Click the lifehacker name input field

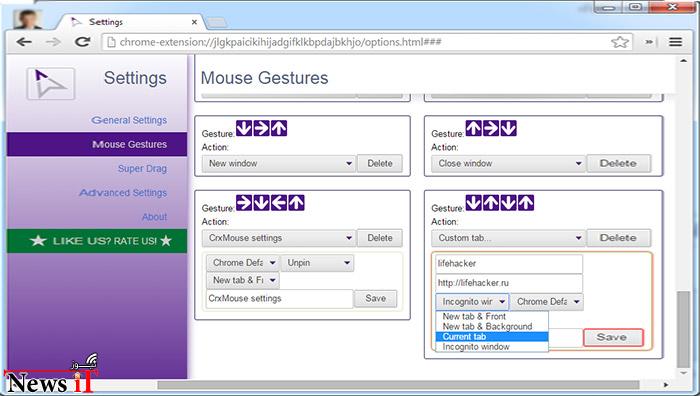tap(509, 264)
